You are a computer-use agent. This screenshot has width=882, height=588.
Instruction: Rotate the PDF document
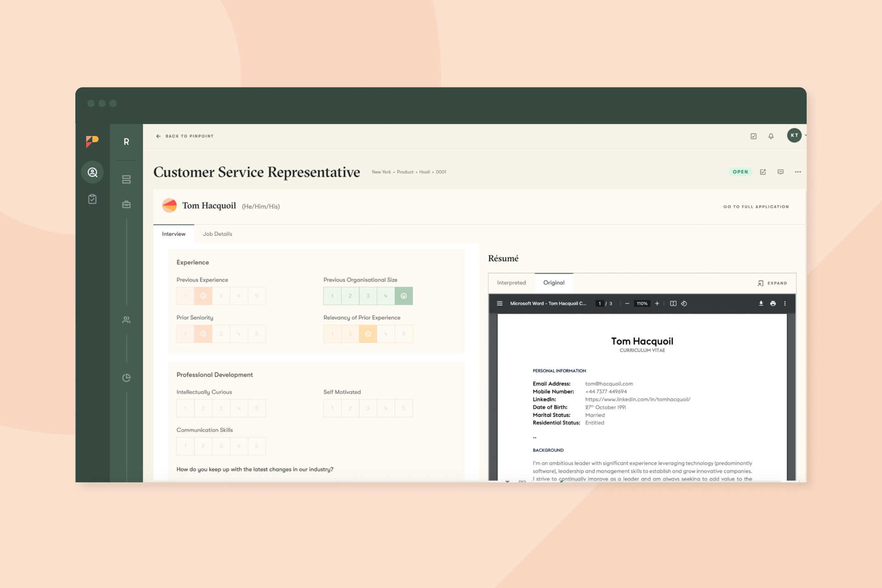pos(684,304)
